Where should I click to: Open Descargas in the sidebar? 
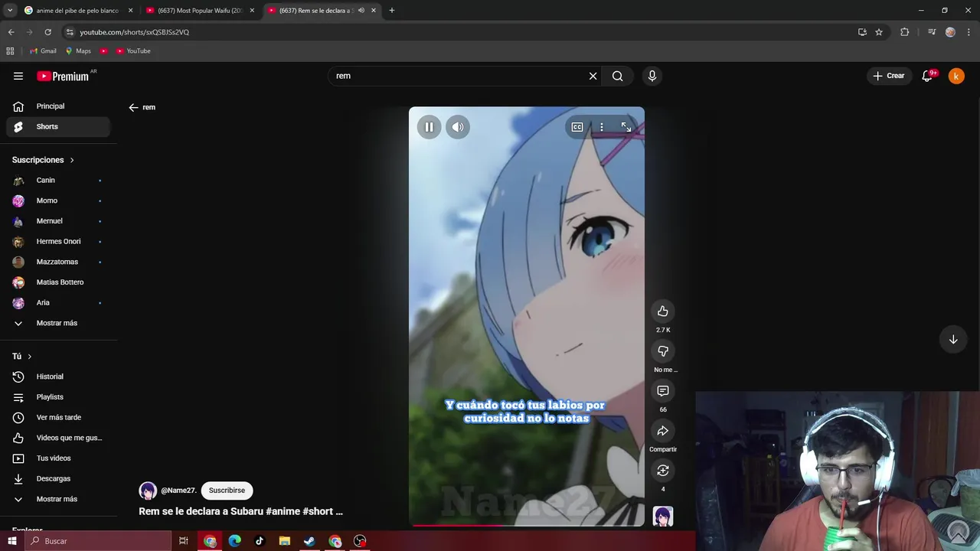[58, 479]
